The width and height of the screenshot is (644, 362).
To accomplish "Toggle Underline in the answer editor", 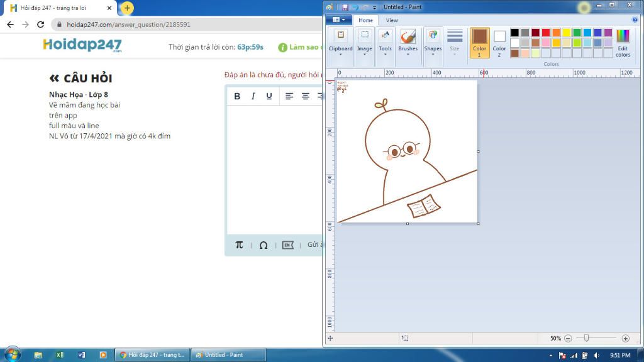I will (269, 96).
